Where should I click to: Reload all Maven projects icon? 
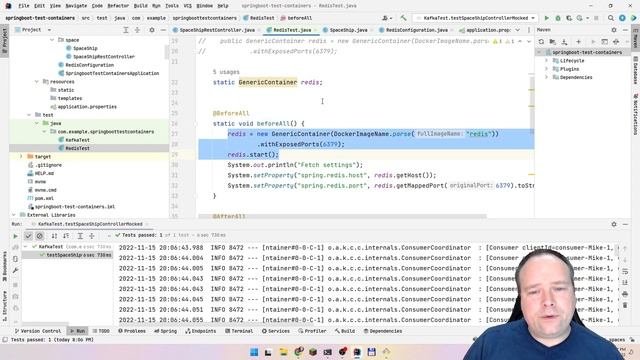541,42
